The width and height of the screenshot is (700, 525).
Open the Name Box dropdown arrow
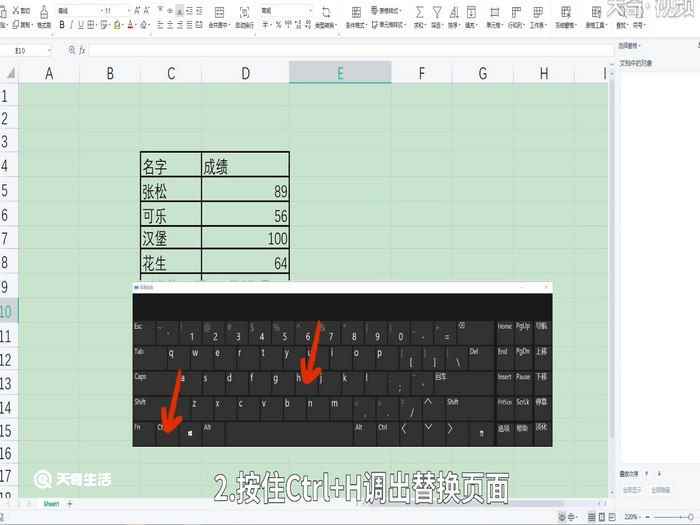coord(49,51)
